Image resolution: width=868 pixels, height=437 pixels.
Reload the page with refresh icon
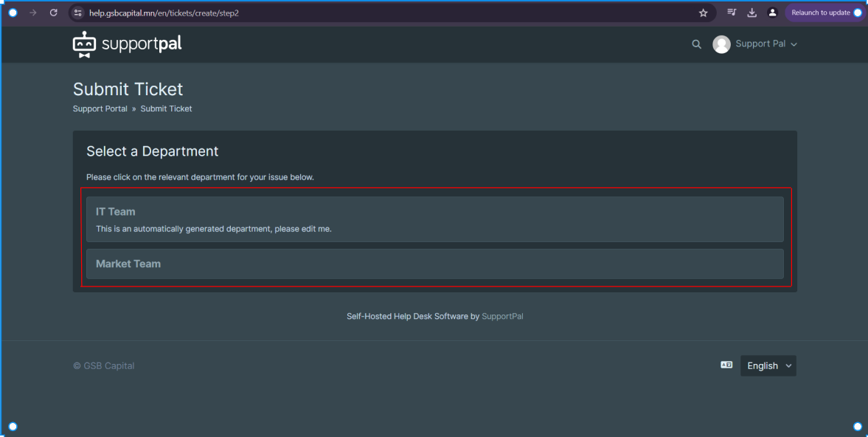(54, 13)
